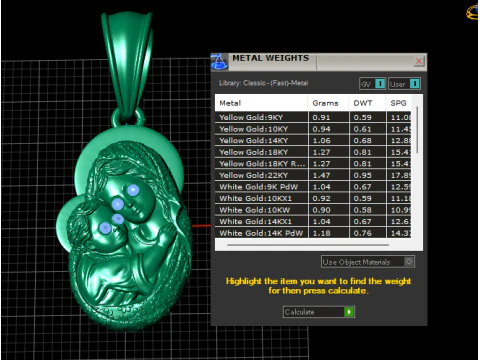Select the Yellow Gold:22KY row
This screenshot has height=360, width=480.
tap(313, 175)
